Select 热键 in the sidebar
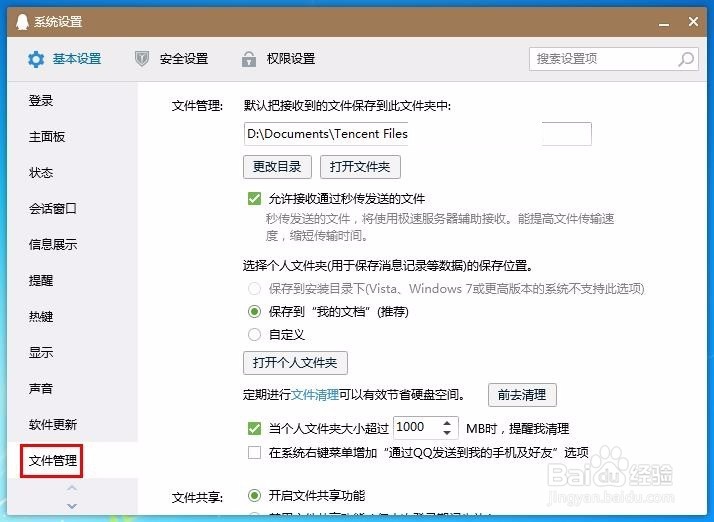This screenshot has height=522, width=714. tap(41, 316)
